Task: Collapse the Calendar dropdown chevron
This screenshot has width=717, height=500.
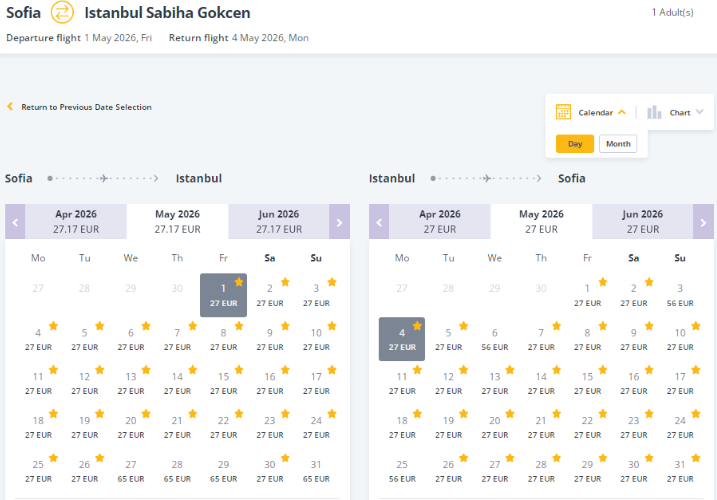Action: pos(622,112)
